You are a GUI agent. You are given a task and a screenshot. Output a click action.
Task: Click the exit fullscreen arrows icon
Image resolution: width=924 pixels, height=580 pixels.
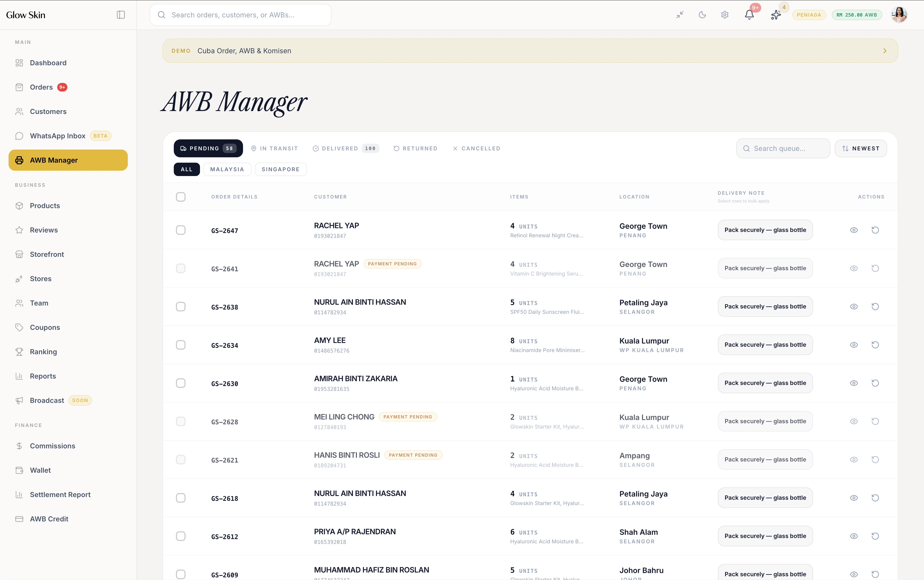(x=680, y=15)
